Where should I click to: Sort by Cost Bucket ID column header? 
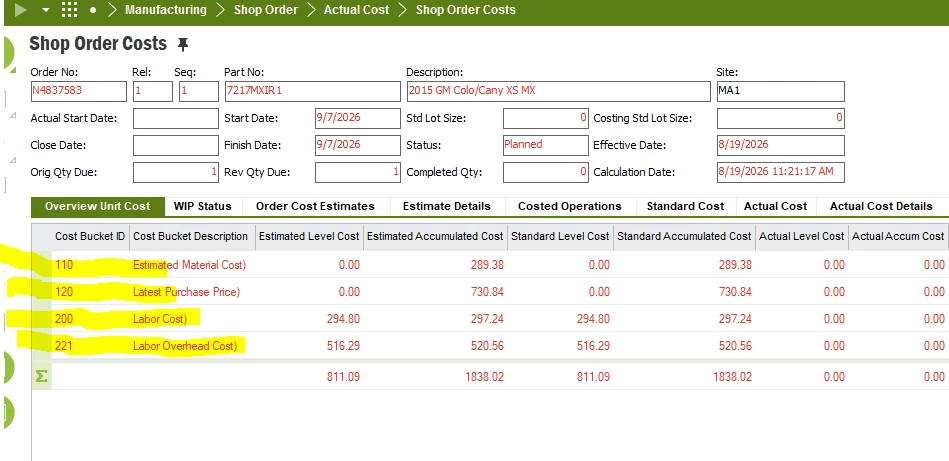tap(90, 237)
